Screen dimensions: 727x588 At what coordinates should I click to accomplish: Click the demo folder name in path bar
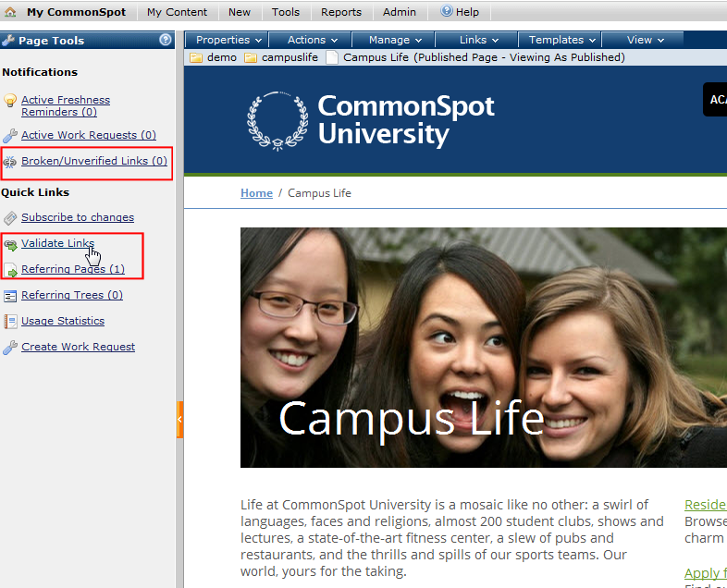pyautogui.click(x=222, y=57)
